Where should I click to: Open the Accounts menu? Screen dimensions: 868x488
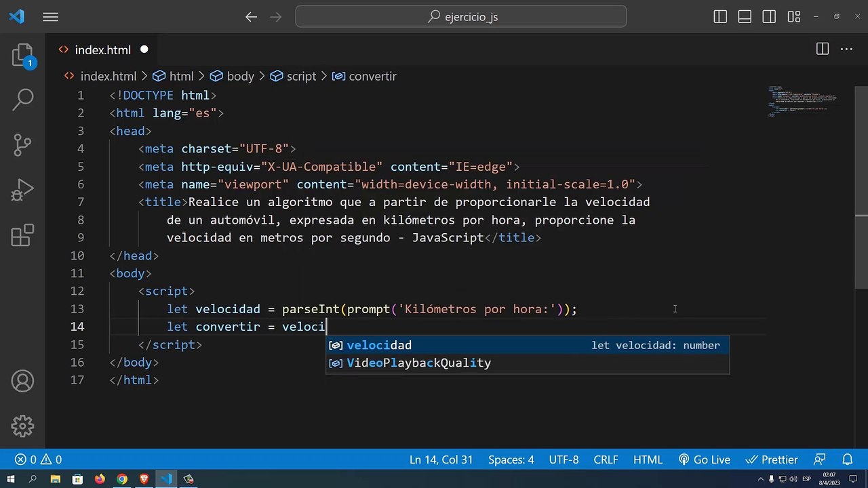click(x=22, y=381)
